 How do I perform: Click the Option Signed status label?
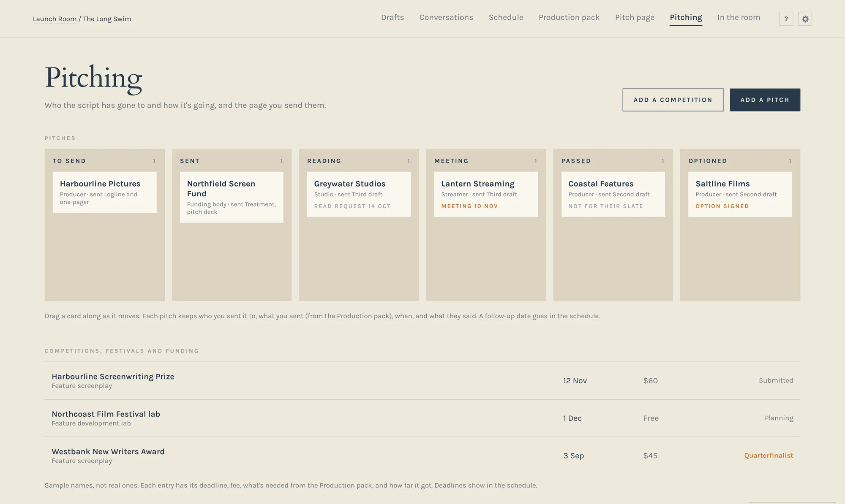[x=722, y=206]
